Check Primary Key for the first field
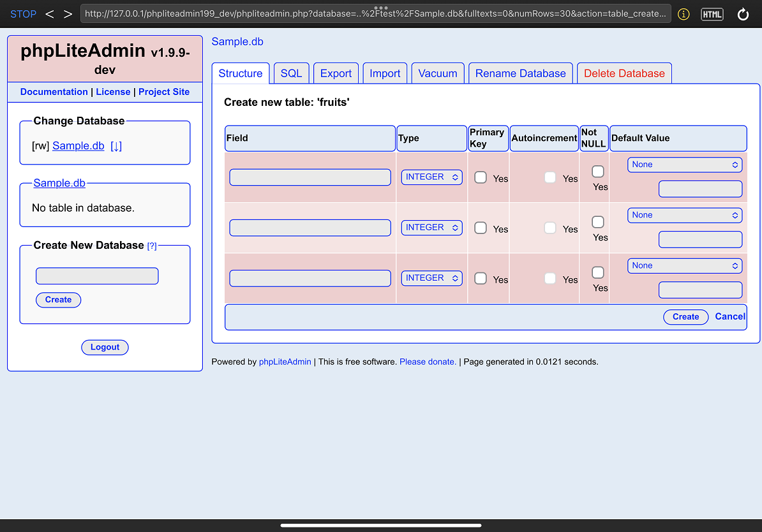This screenshot has height=532, width=762. tap(481, 177)
